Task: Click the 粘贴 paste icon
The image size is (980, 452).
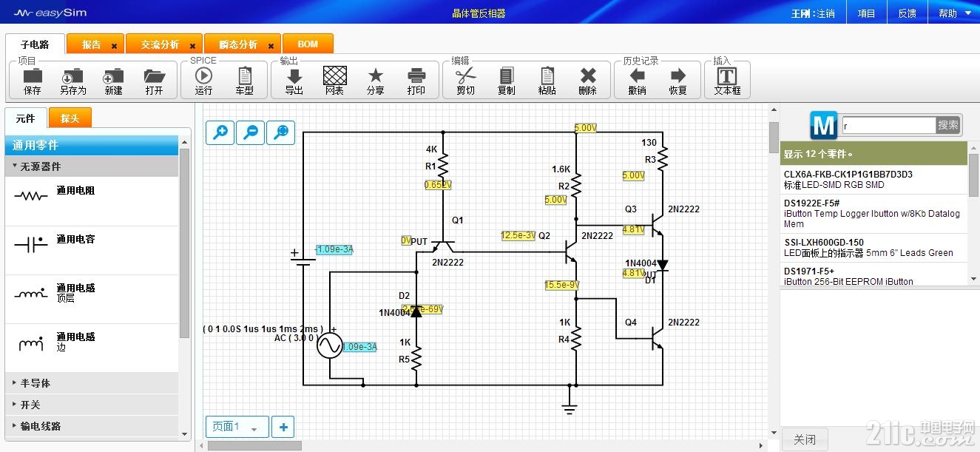Action: (547, 75)
